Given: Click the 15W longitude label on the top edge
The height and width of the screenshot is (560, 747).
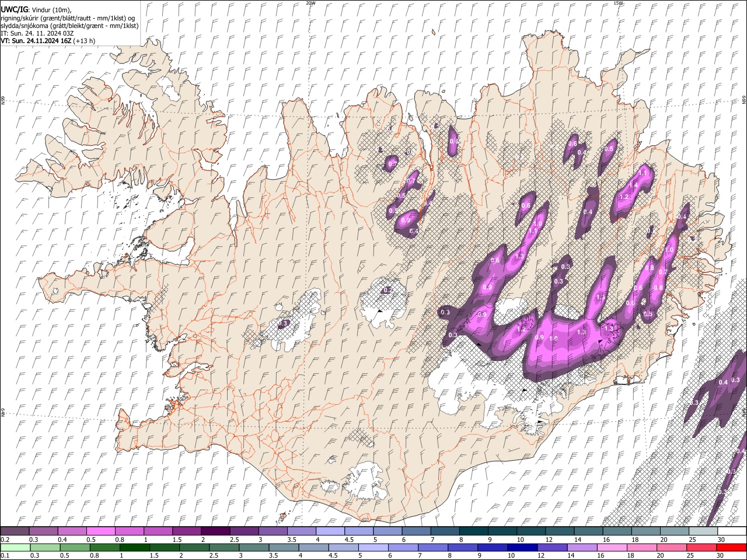Looking at the screenshot, I should (618, 3).
